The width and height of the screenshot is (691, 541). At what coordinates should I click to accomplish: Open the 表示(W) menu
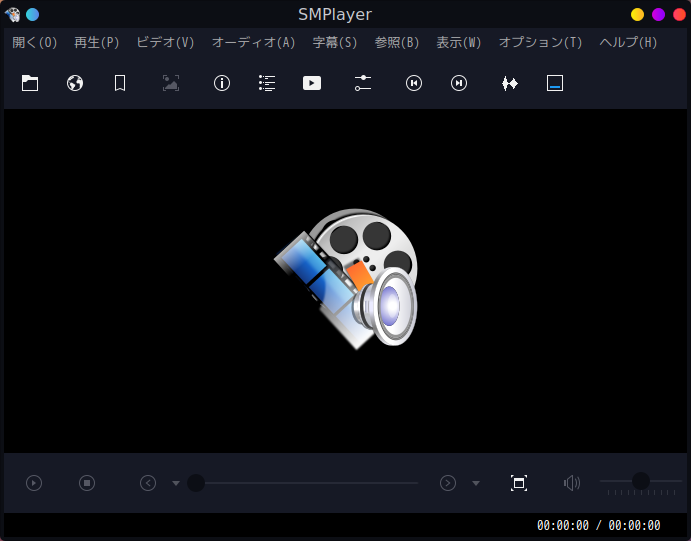click(459, 42)
